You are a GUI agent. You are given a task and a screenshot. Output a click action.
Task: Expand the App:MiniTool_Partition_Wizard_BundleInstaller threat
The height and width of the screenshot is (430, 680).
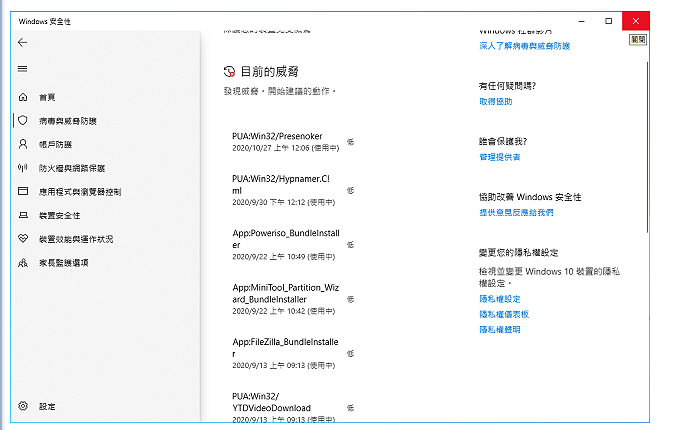tap(293, 299)
